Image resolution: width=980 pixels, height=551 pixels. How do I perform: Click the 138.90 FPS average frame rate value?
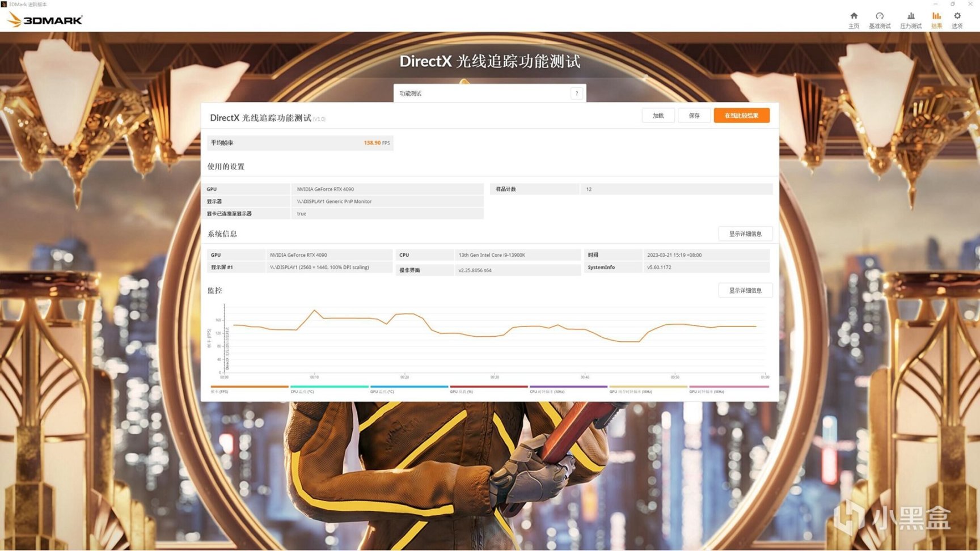coord(377,143)
